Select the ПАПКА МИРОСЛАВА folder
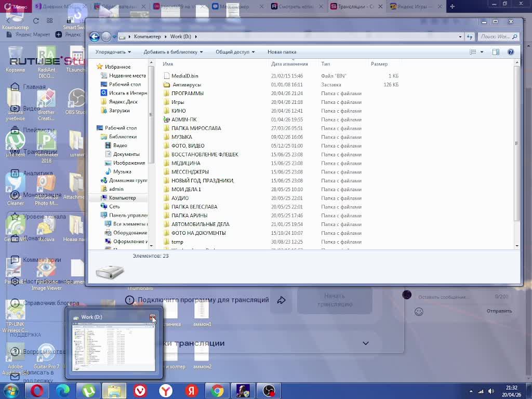Image resolution: width=532 pixels, height=399 pixels. (x=196, y=128)
